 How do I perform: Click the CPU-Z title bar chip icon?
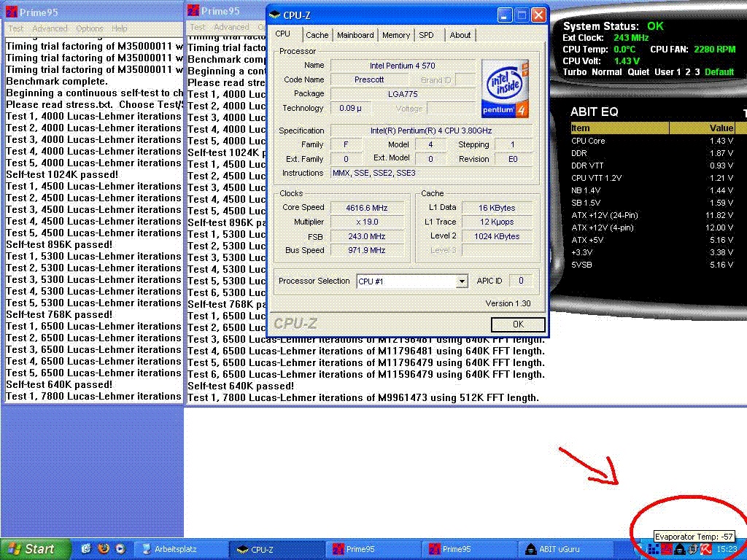click(x=274, y=15)
